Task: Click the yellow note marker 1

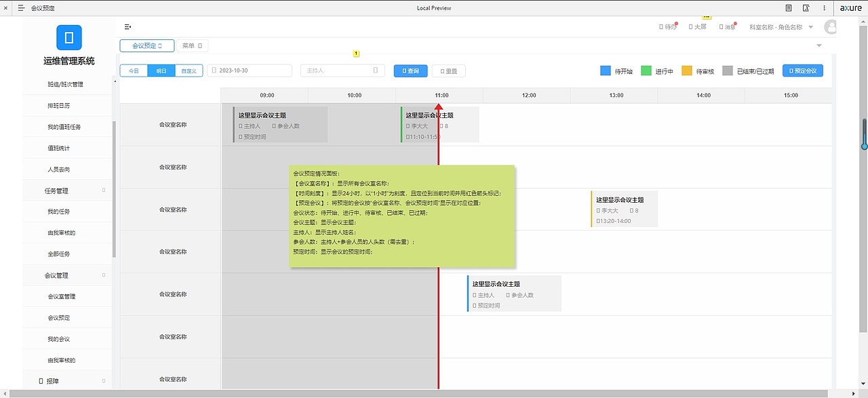Action: coord(357,54)
